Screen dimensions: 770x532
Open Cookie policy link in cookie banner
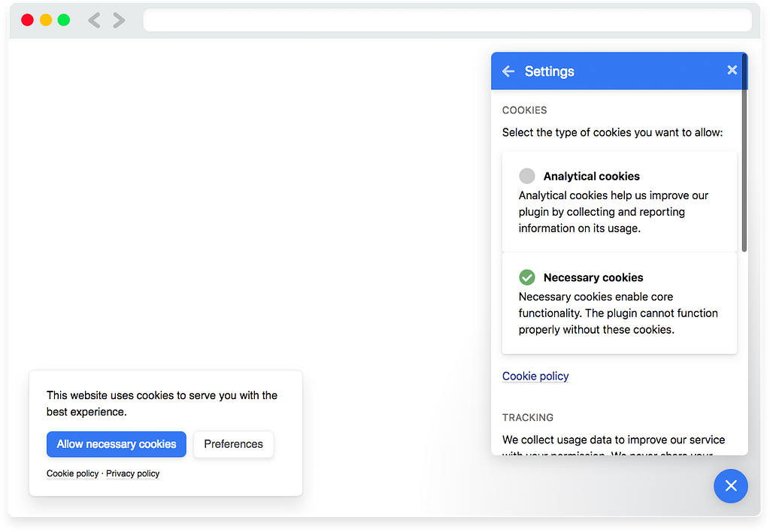click(x=72, y=473)
